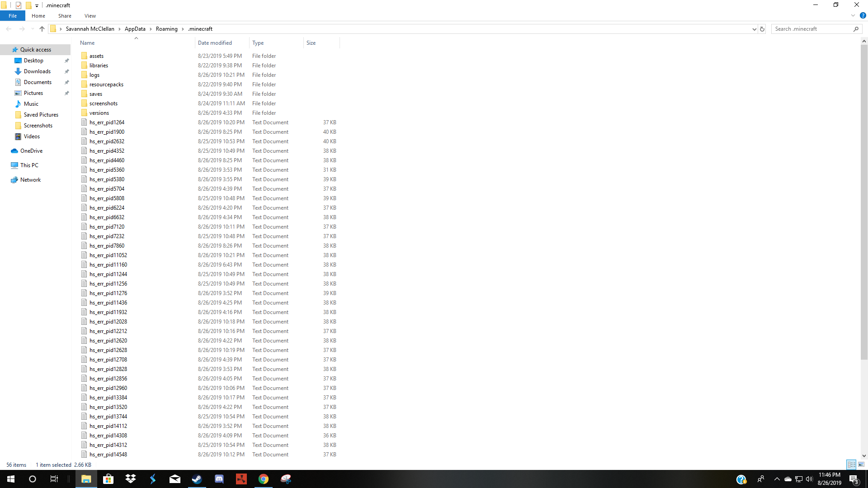Open Discord from the taskbar
Screen dimensions: 868x488
[219, 479]
